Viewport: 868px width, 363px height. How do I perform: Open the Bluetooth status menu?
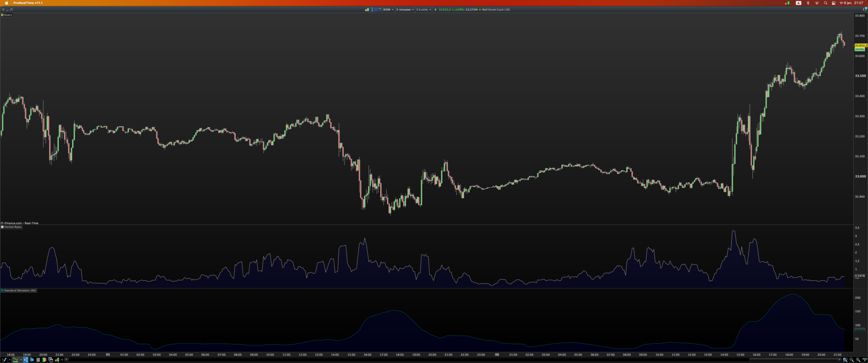click(x=808, y=3)
